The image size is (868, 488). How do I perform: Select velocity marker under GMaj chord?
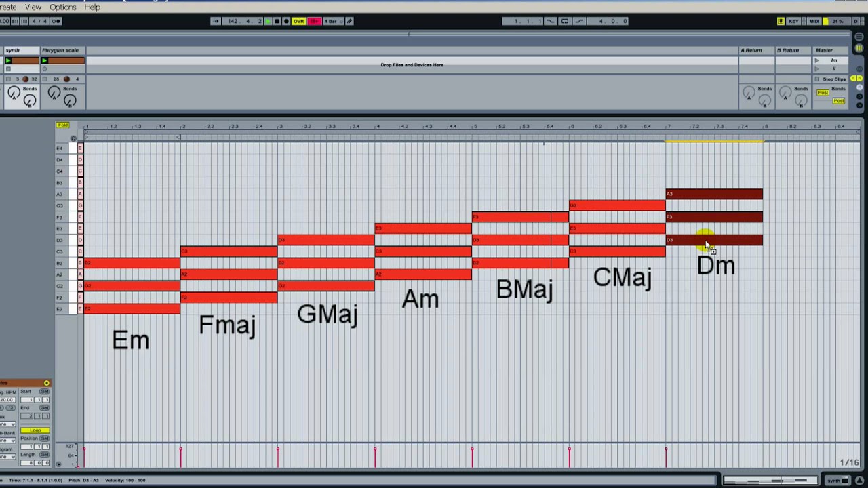click(278, 449)
